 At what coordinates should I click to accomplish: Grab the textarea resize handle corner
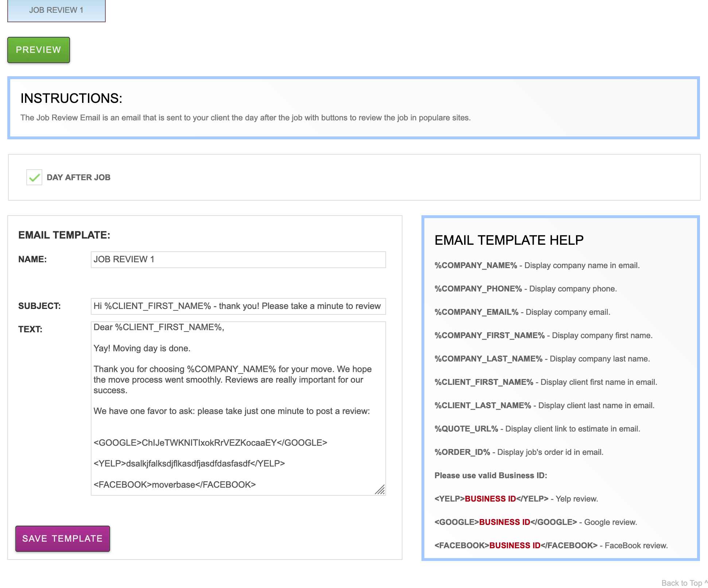(380, 490)
